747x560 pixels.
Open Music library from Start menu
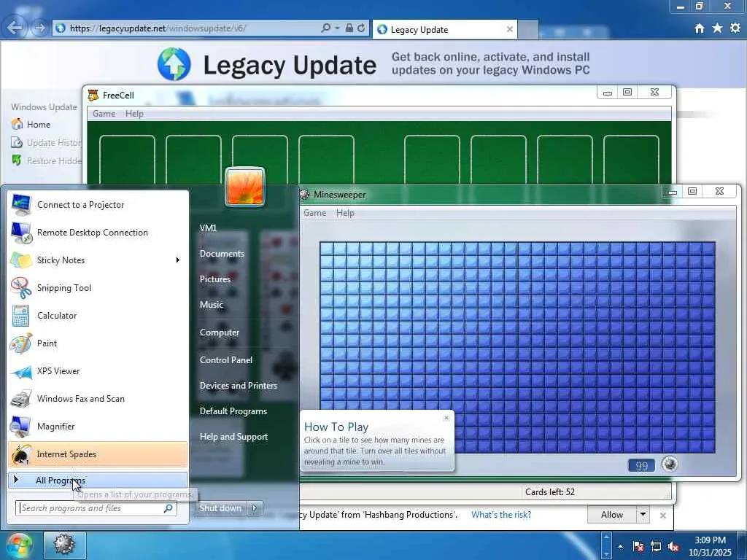point(212,305)
